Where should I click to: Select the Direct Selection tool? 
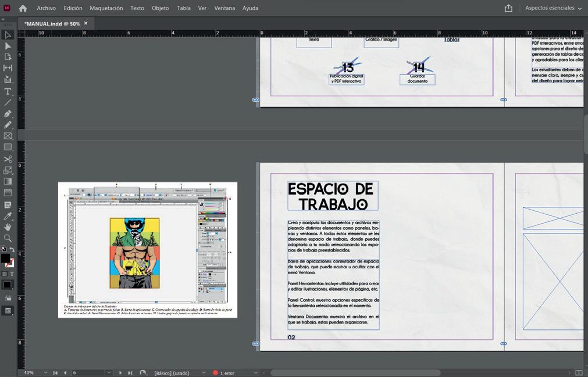[8, 46]
